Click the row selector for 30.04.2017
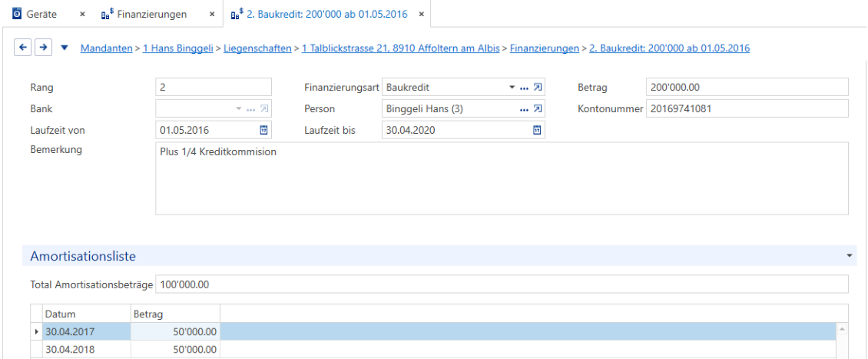The height and width of the screenshot is (359, 868). coord(37,332)
